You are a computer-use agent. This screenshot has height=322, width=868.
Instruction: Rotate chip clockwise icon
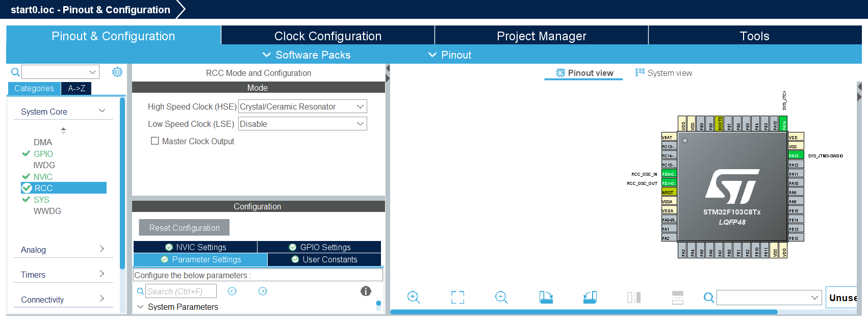click(x=546, y=297)
